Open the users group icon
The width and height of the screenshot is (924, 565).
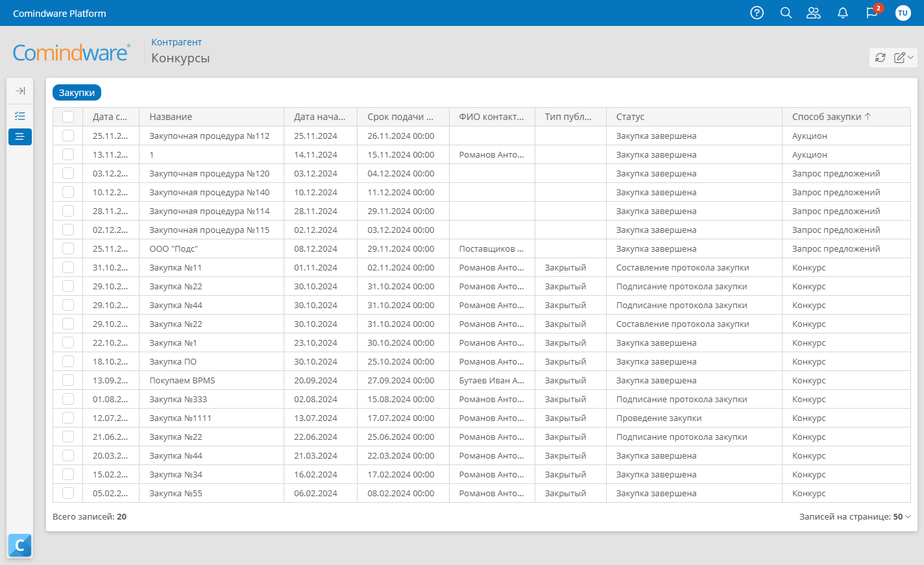pyautogui.click(x=814, y=13)
